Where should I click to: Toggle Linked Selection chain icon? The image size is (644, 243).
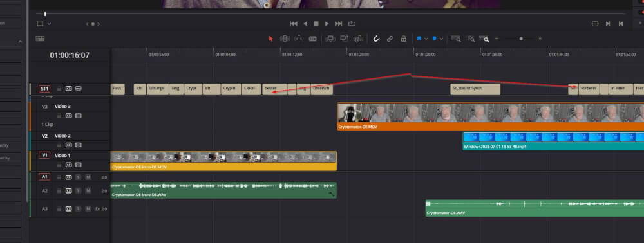point(390,39)
